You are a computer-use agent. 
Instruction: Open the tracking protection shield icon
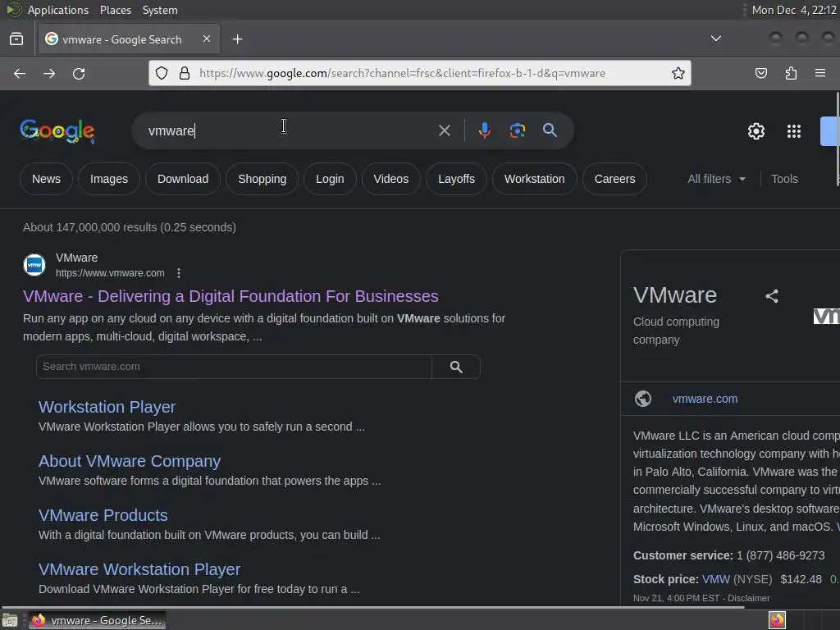pyautogui.click(x=162, y=73)
